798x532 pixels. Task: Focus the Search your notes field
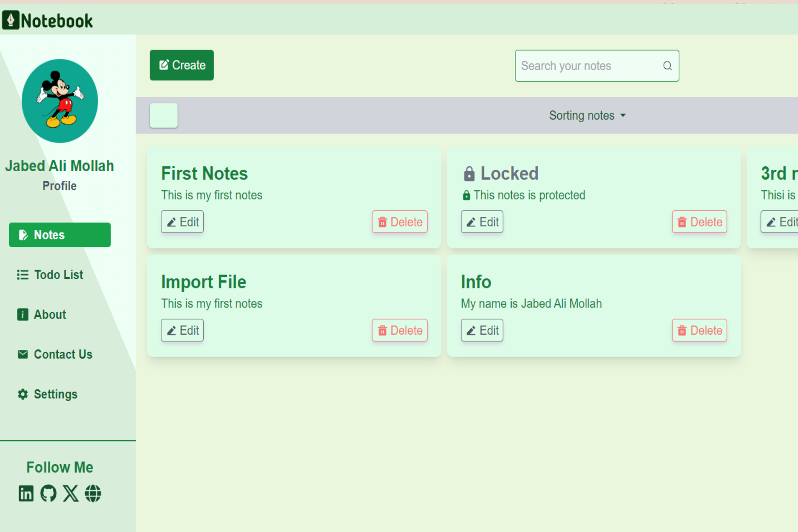(586, 66)
